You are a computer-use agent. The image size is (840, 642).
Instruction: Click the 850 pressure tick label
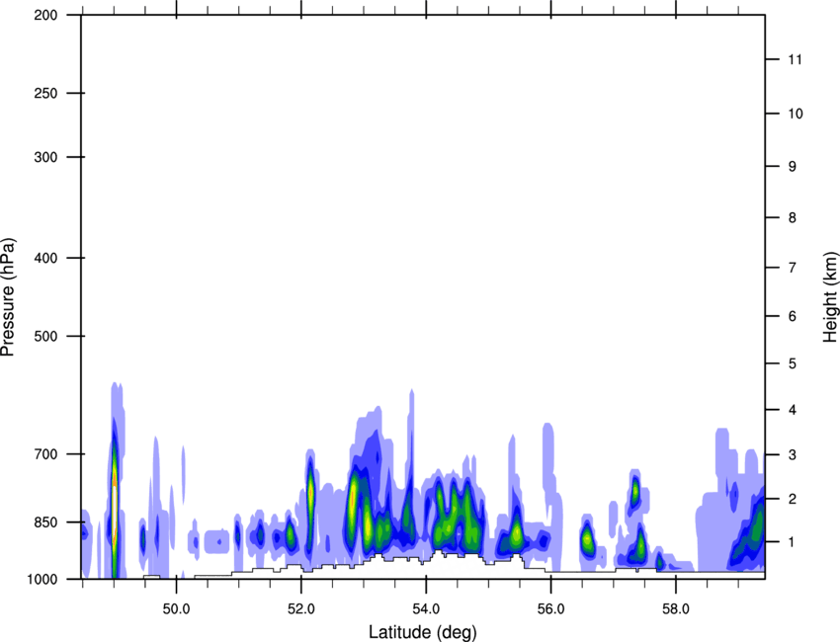45,522
